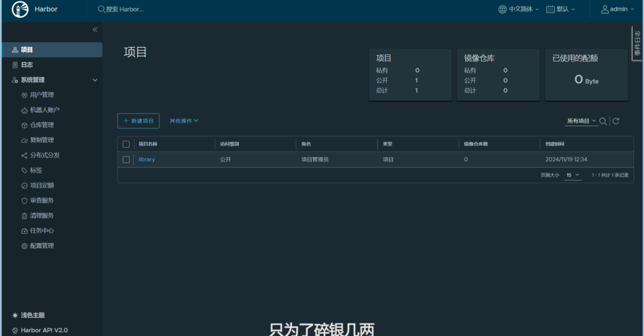Collapse the 系统管理 menu section
Viewport: 644px width, 336px height.
[x=95, y=80]
